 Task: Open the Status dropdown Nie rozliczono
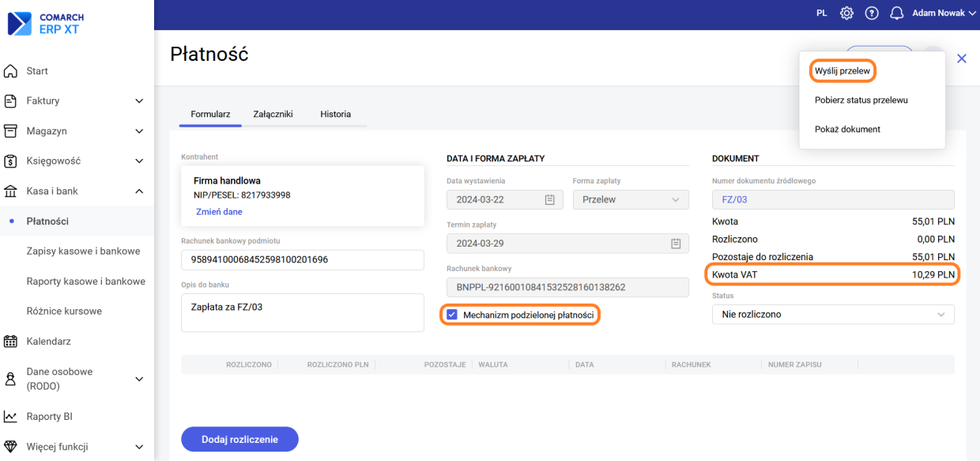pyautogui.click(x=833, y=315)
